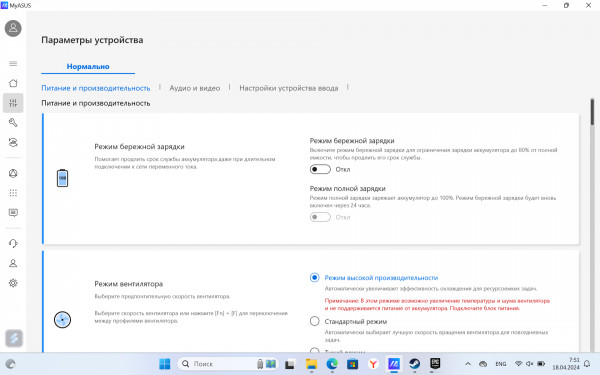The height and width of the screenshot is (375, 600).
Task: Click the Режим полной зарядки label
Action: (x=347, y=189)
